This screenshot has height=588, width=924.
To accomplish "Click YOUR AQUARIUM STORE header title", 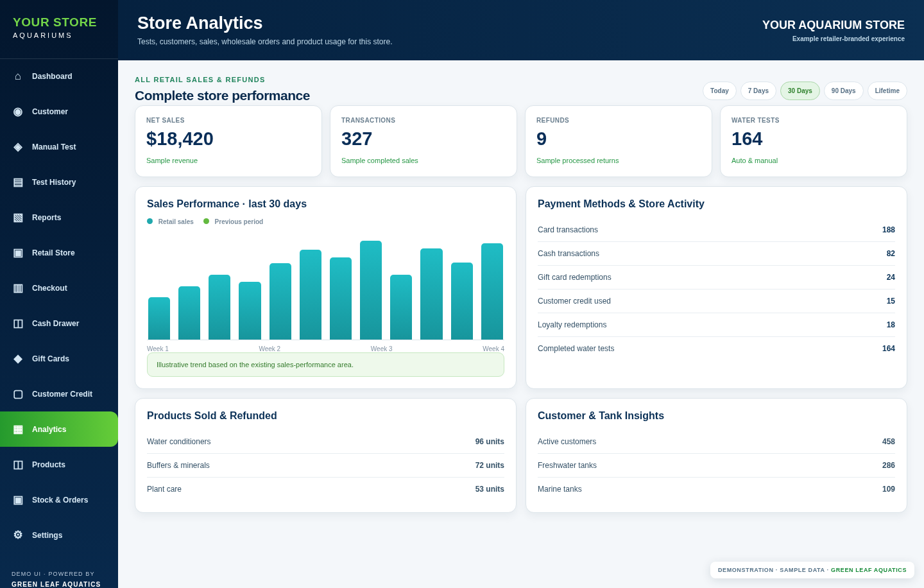I will (x=834, y=25).
